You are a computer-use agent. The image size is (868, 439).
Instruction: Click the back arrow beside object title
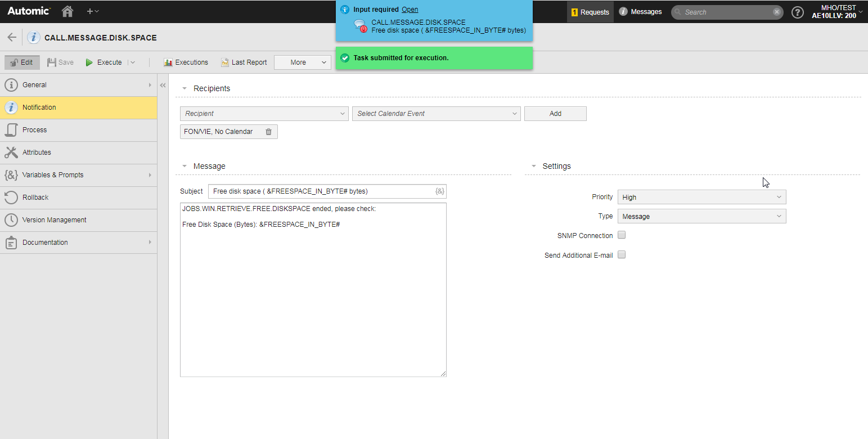(12, 38)
